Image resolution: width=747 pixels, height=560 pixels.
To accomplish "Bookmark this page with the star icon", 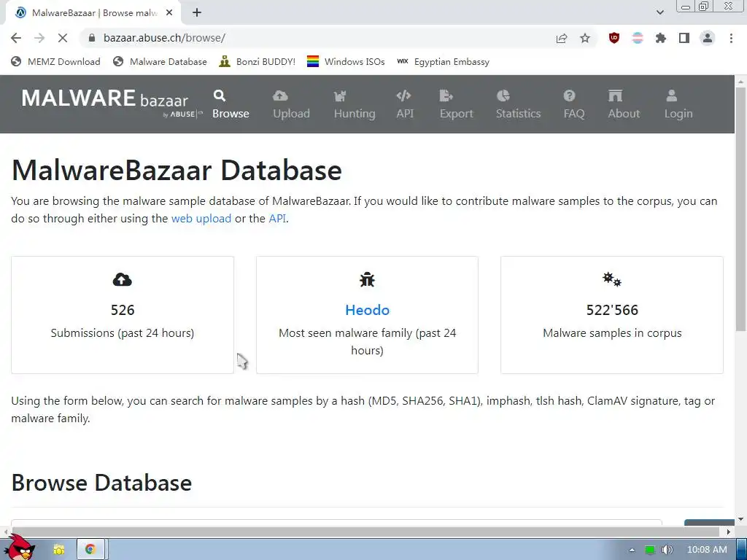I will 585,38.
